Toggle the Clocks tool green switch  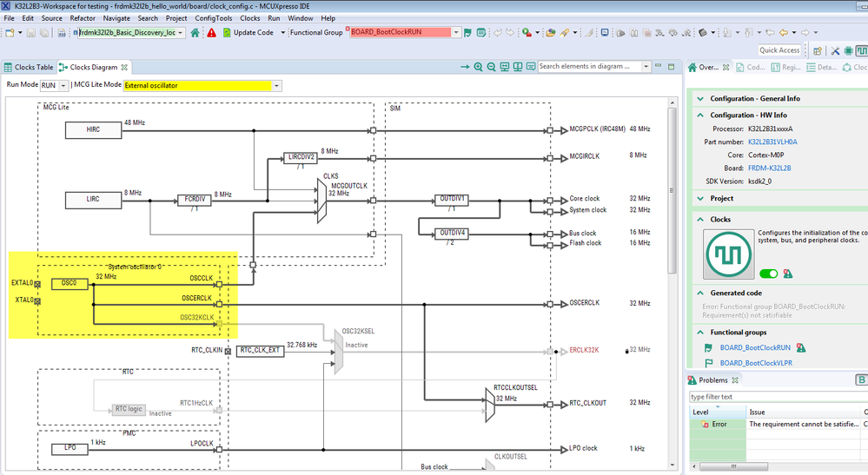[x=768, y=274]
